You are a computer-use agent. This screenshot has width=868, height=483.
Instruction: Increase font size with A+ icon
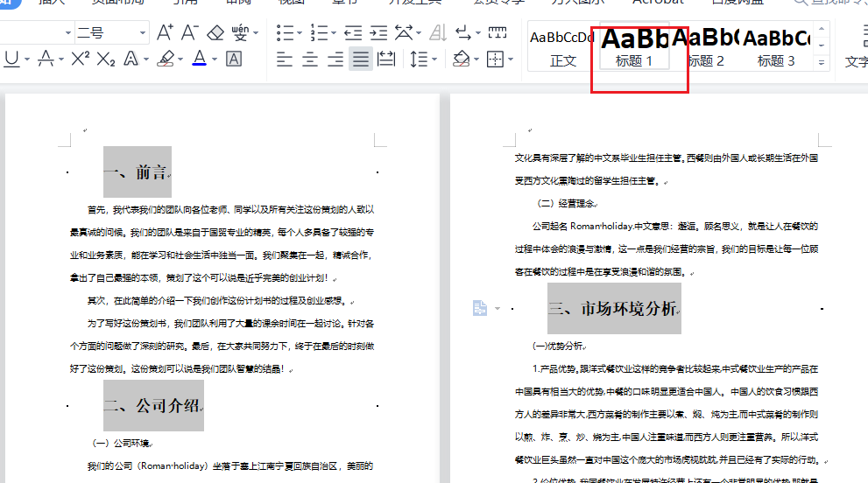coord(165,33)
